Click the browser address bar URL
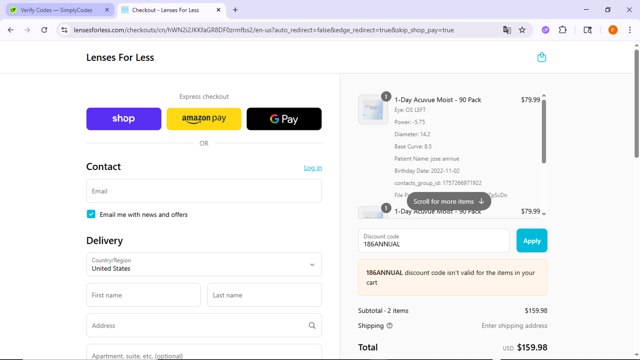640x360 pixels. click(x=264, y=30)
